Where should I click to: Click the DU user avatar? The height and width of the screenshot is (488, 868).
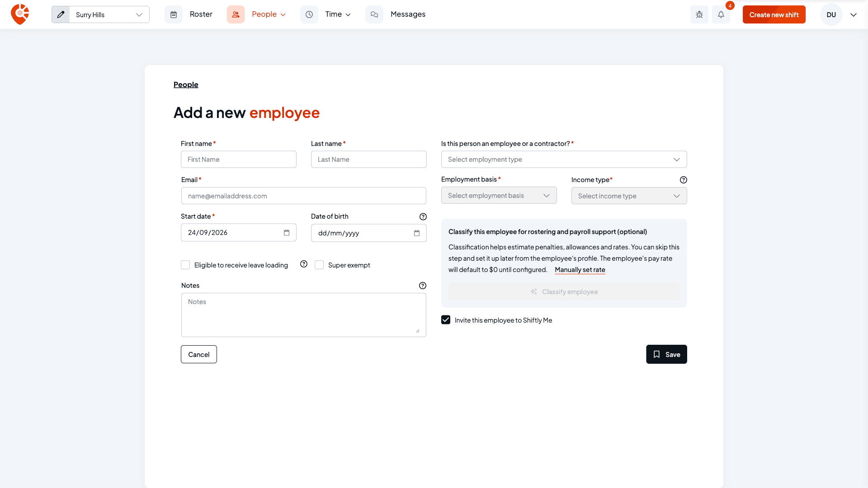(831, 14)
